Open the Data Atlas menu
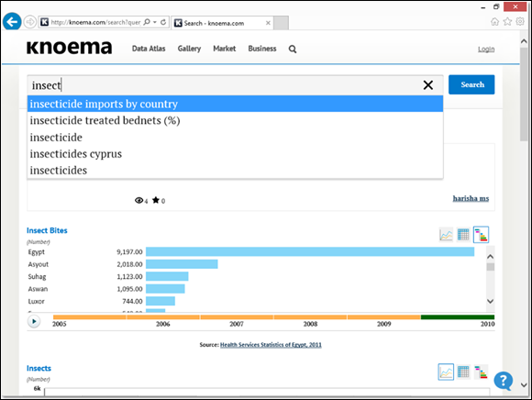 tap(149, 49)
